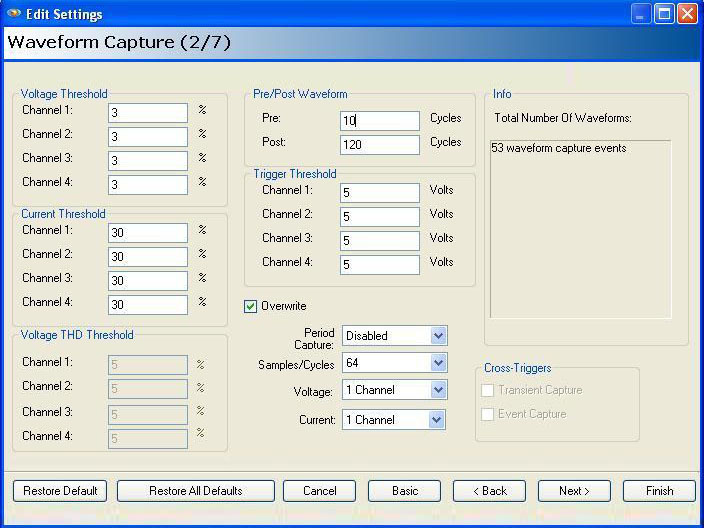Click '53 waveform capture events' text
The image size is (704, 528).
(x=559, y=148)
